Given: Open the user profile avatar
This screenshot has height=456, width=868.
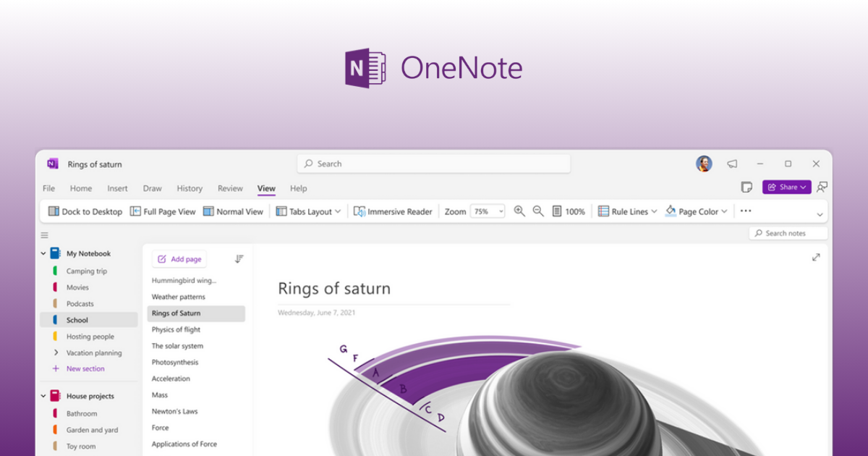Looking at the screenshot, I should [704, 164].
